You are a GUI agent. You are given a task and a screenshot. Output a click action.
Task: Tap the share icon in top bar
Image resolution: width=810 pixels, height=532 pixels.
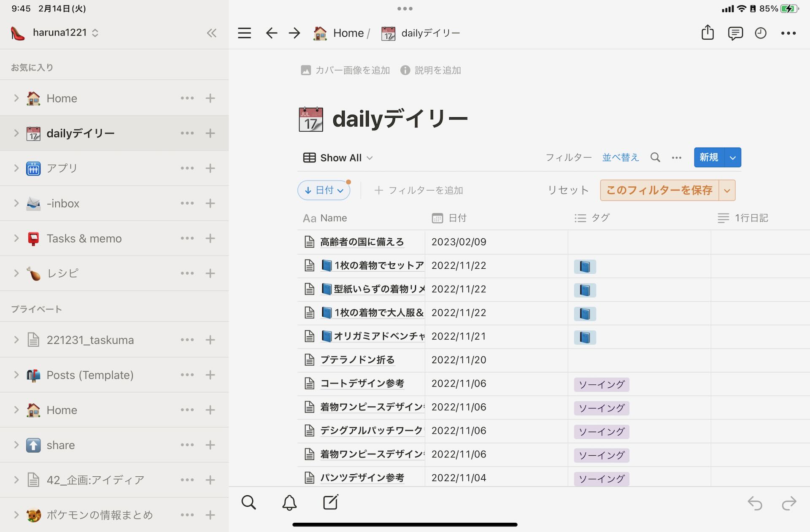(707, 32)
